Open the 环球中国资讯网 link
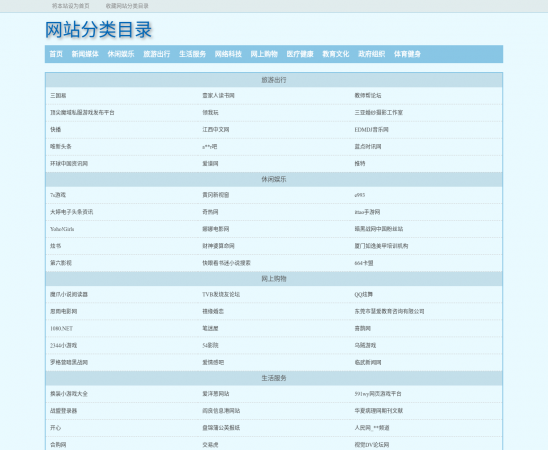The image size is (548, 450). 69,164
